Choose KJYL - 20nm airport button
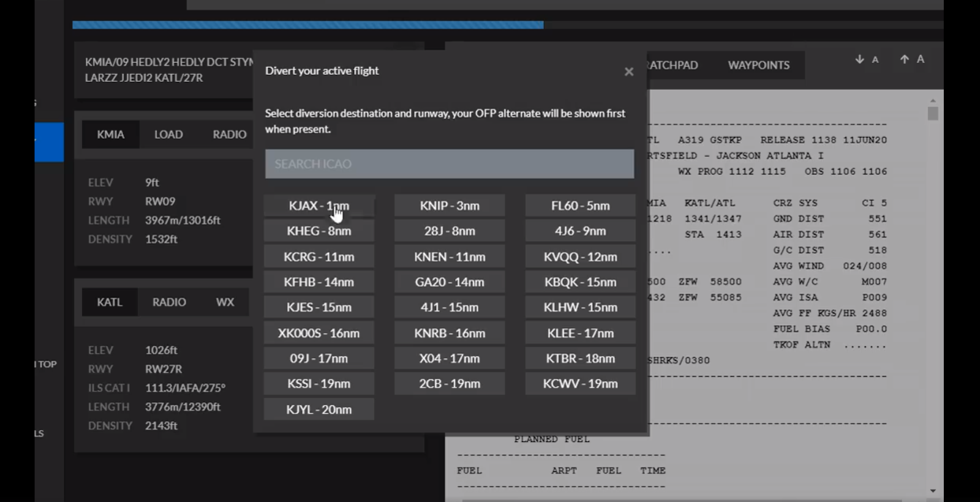Image resolution: width=980 pixels, height=502 pixels. click(318, 410)
